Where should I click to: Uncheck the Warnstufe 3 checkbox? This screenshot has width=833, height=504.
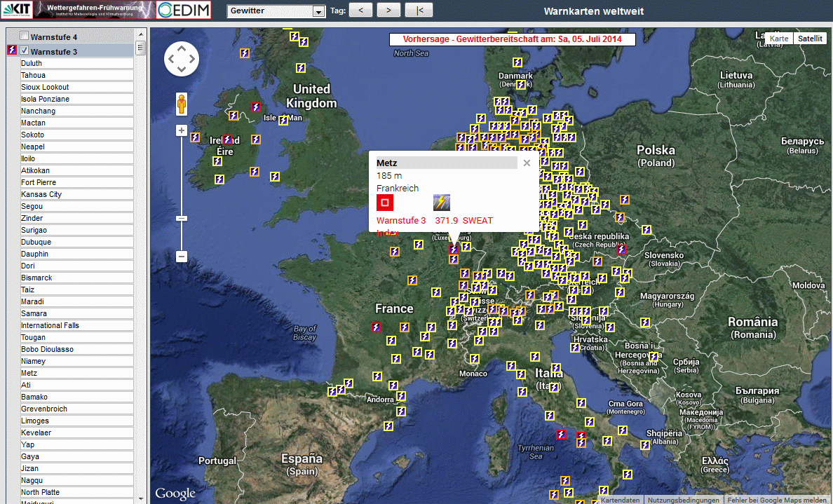click(x=24, y=51)
